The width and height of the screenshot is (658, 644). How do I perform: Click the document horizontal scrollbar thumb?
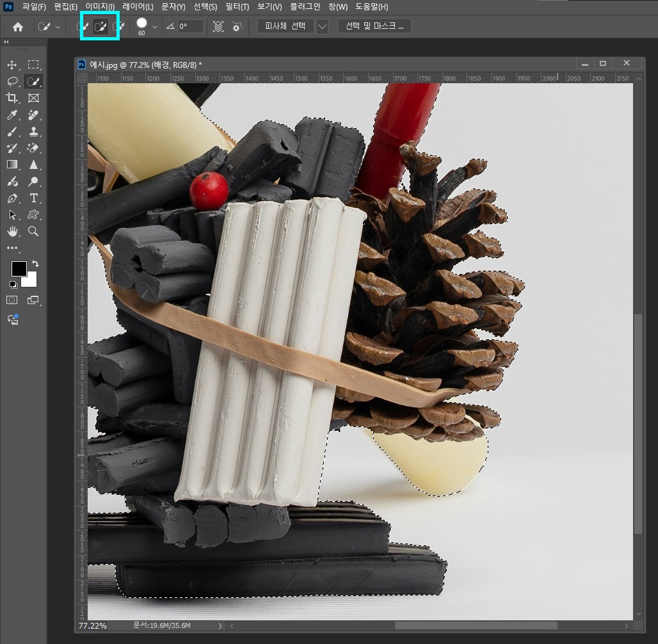476,626
